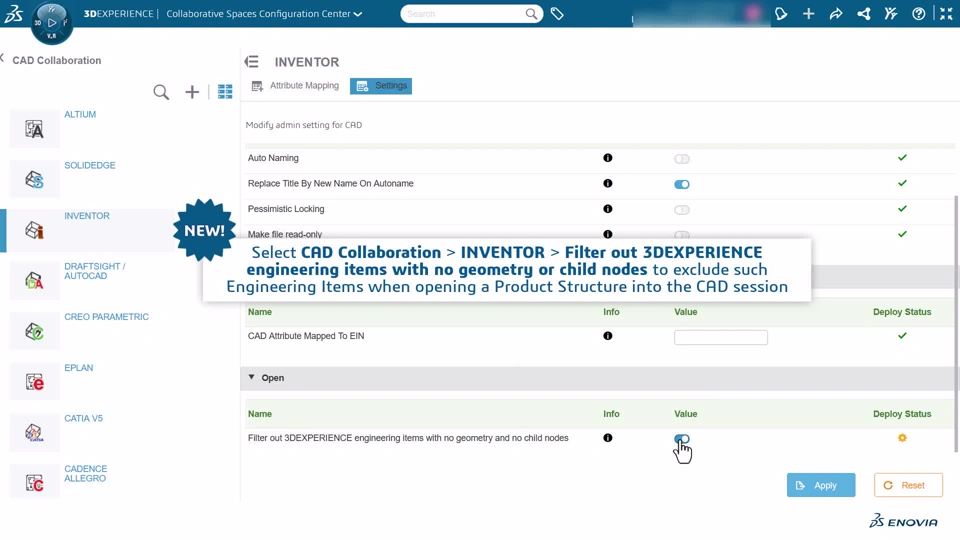Click the pending deploy status gear icon
This screenshot has height=540, width=960.
[902, 438]
